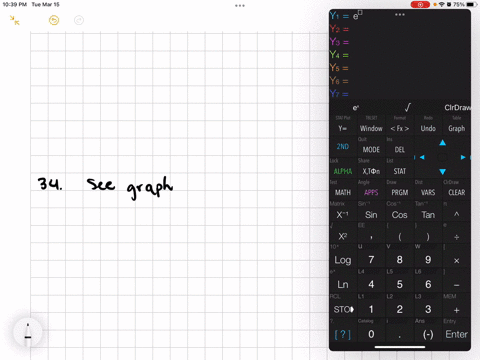The image size is (480, 360).
Task: Tap the open parenthesis key
Action: pyautogui.click(x=399, y=237)
